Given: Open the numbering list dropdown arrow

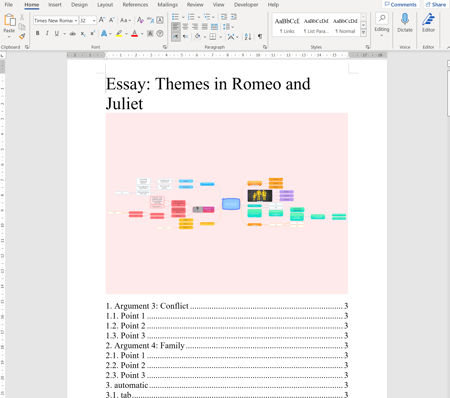Looking at the screenshot, I should pos(199,17).
